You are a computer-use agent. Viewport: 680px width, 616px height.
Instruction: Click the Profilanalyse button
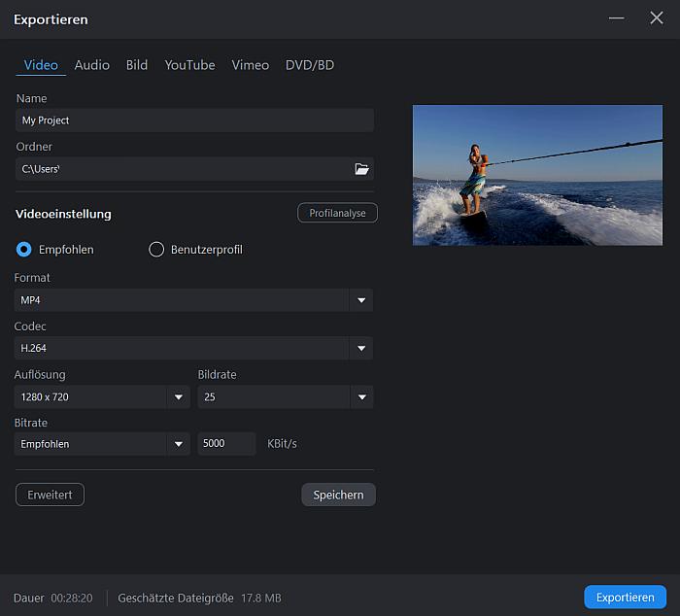tap(337, 213)
